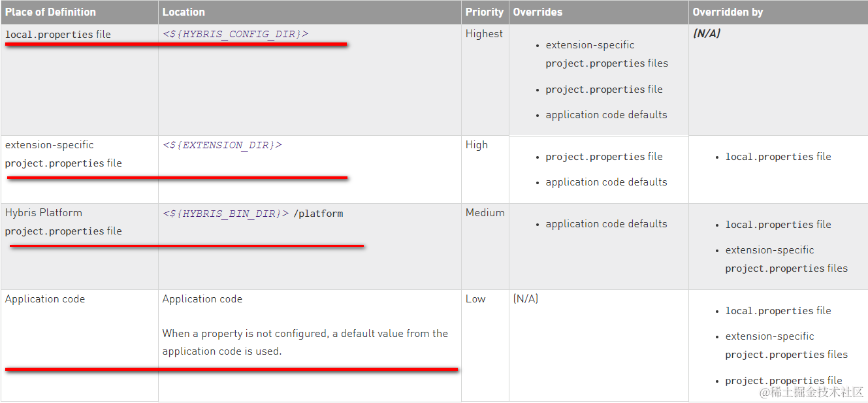Click the "Priority" column header

pos(485,12)
